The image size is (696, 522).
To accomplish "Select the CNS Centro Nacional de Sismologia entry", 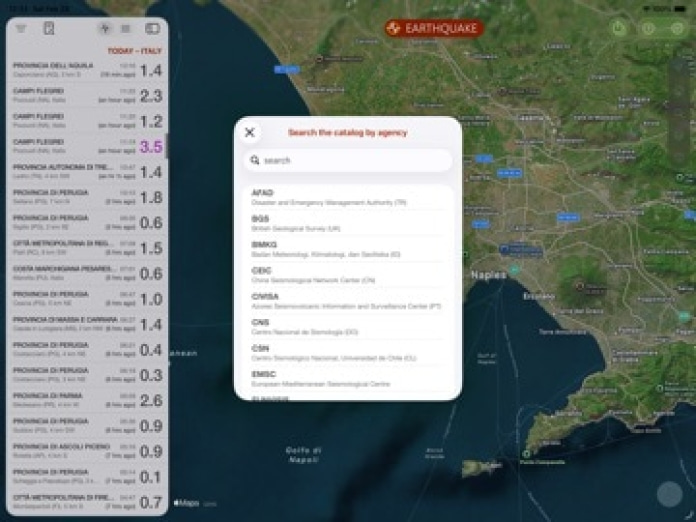I will tap(348, 327).
